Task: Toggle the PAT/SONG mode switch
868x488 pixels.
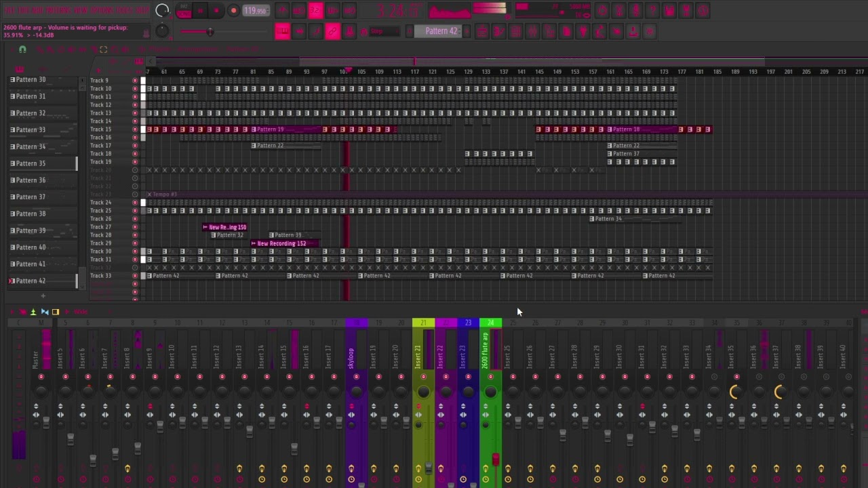Action: [184, 10]
